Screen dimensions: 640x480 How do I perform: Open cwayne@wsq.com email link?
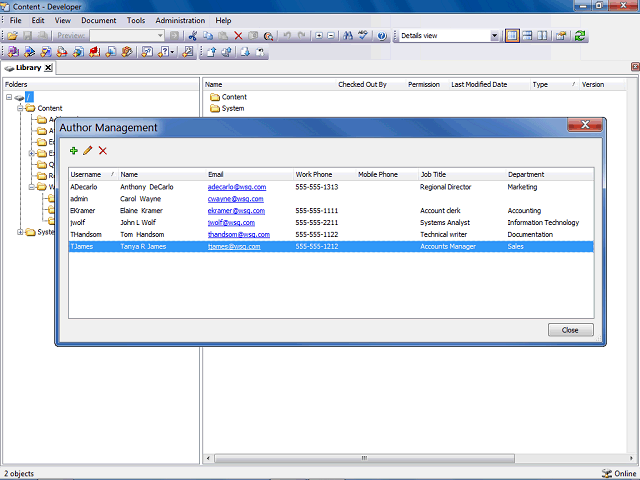pos(236,199)
